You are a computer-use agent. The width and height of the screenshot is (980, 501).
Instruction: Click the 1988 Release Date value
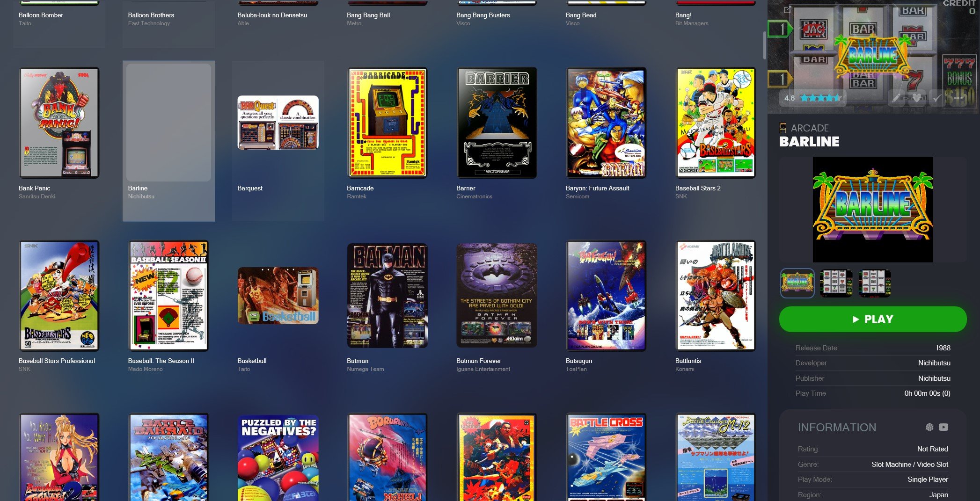[943, 348]
